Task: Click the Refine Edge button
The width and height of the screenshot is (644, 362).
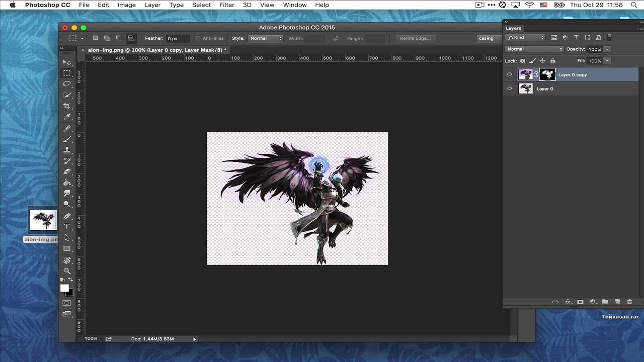Action: [416, 38]
